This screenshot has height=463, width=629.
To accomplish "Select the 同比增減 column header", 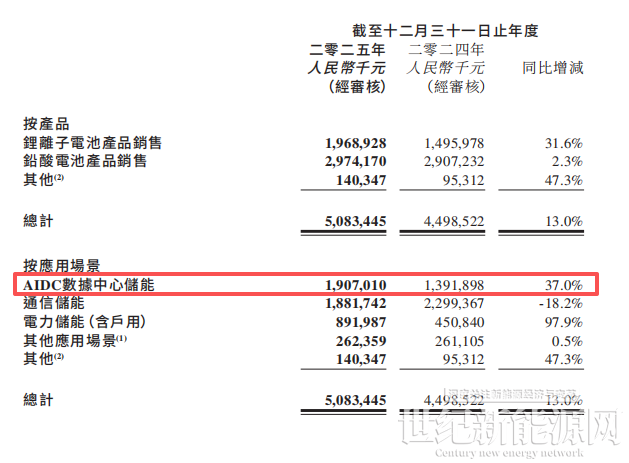I will tap(553, 68).
